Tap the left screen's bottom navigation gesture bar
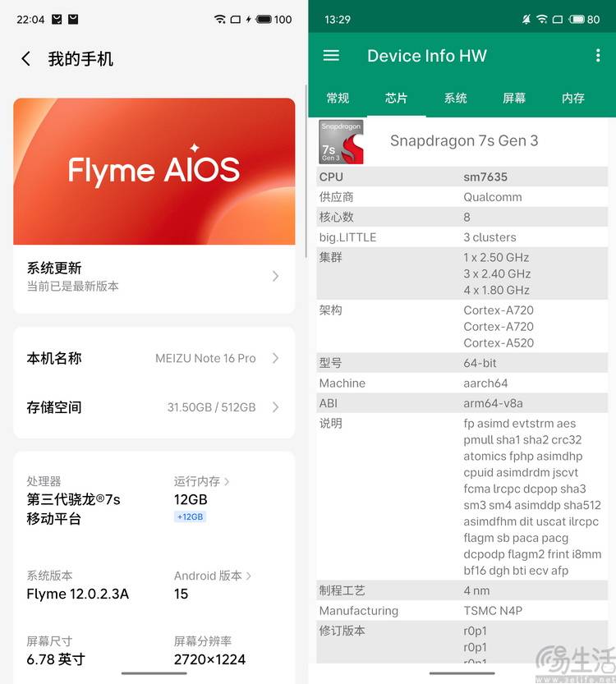This screenshot has width=616, height=684. coord(154,673)
